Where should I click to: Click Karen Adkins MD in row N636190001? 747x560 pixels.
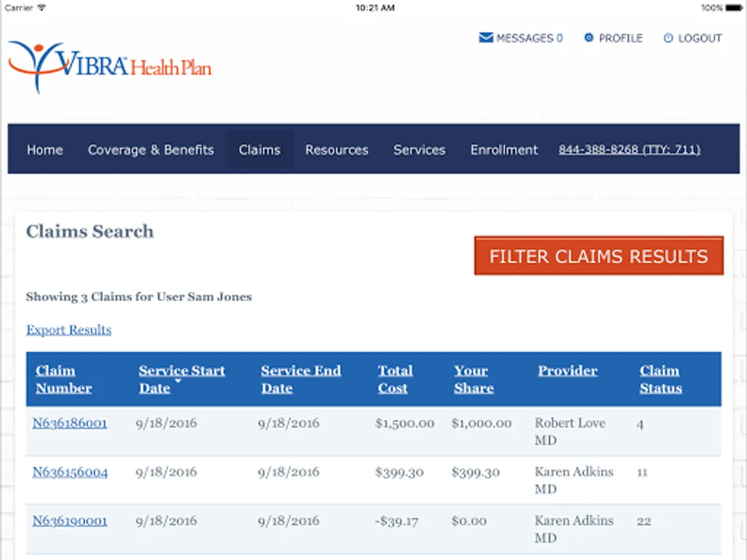tap(574, 529)
